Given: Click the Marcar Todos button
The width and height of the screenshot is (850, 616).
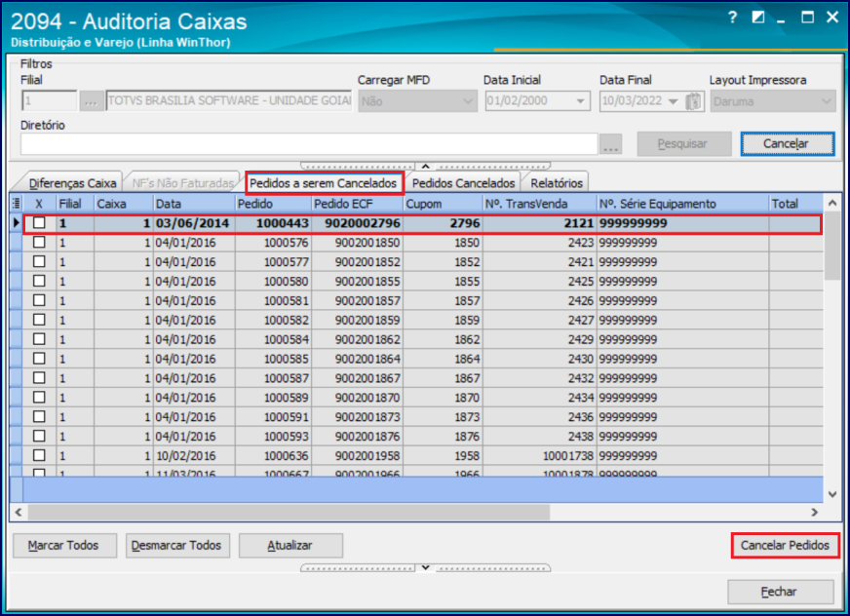Looking at the screenshot, I should click(x=64, y=546).
